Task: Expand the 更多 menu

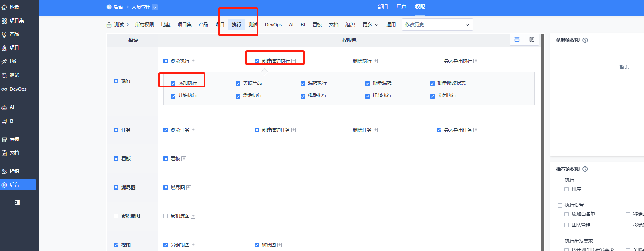Action: pyautogui.click(x=370, y=25)
